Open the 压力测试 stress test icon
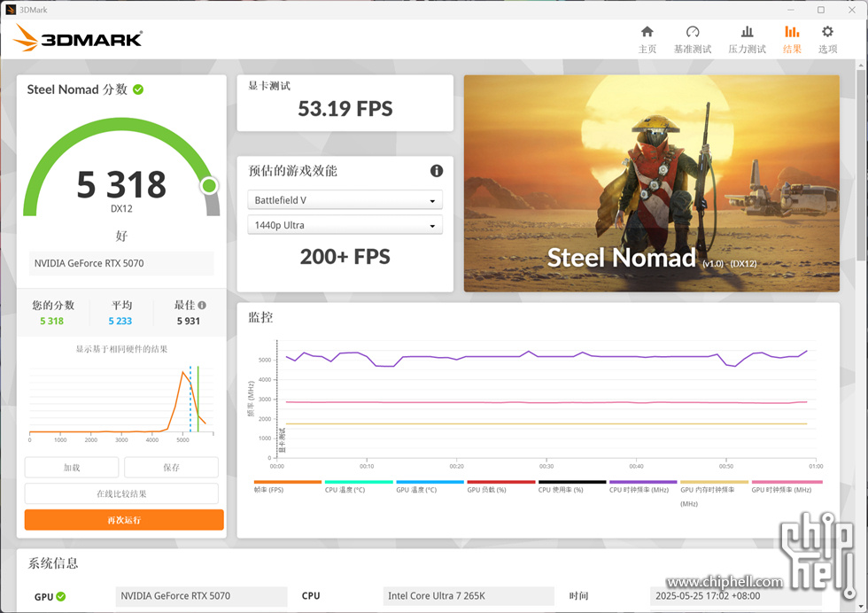868x613 pixels. (747, 32)
